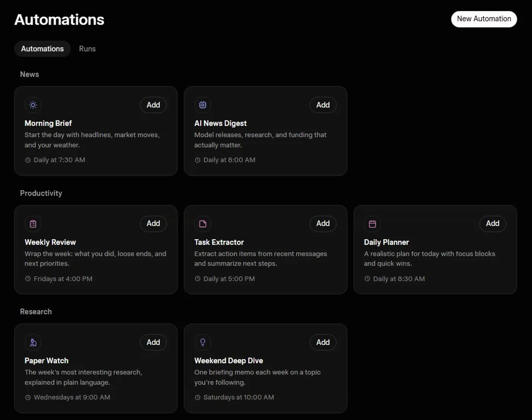Select the Automations tab
Viewport: 532px width, 420px height.
pyautogui.click(x=43, y=49)
